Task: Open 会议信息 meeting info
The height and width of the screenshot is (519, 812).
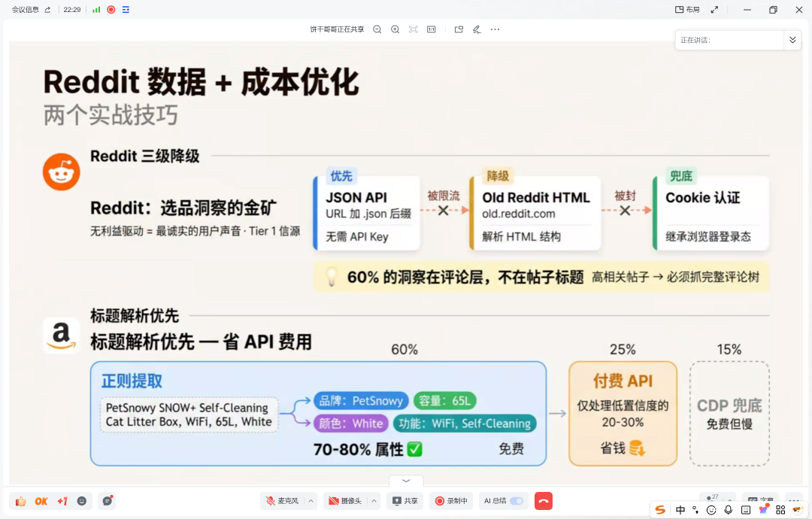Action: [31, 9]
